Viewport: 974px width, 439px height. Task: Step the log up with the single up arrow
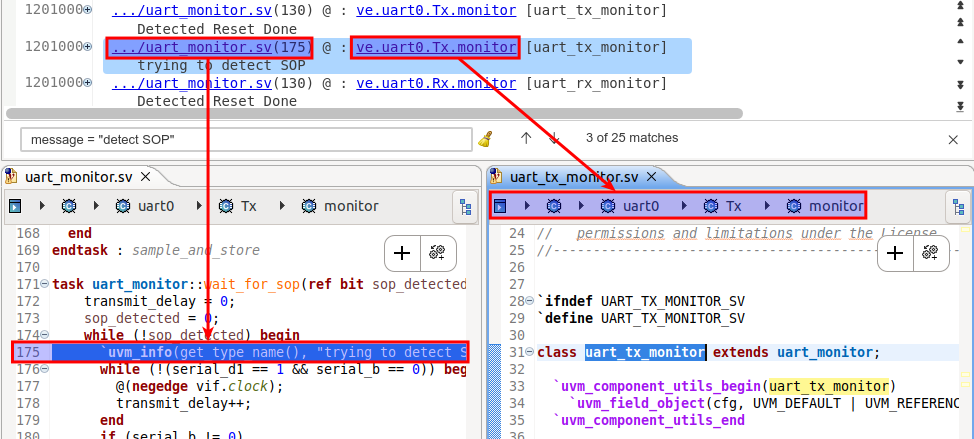click(960, 42)
